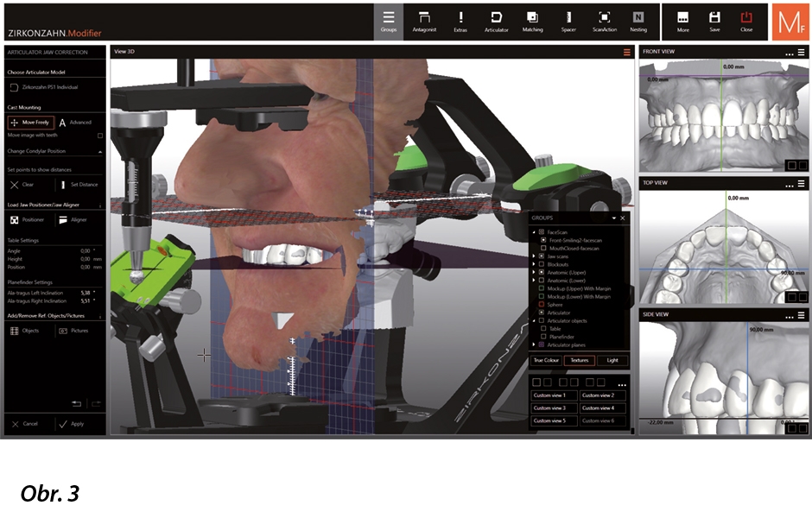Collapse the FaceScan group
The image size is (812, 518).
[534, 232]
